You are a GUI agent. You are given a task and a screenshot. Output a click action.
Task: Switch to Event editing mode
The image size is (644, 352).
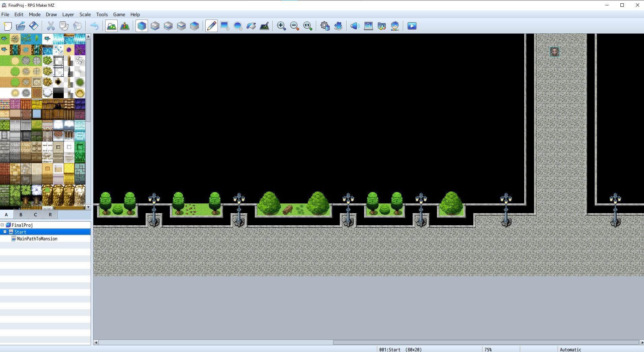coord(125,26)
